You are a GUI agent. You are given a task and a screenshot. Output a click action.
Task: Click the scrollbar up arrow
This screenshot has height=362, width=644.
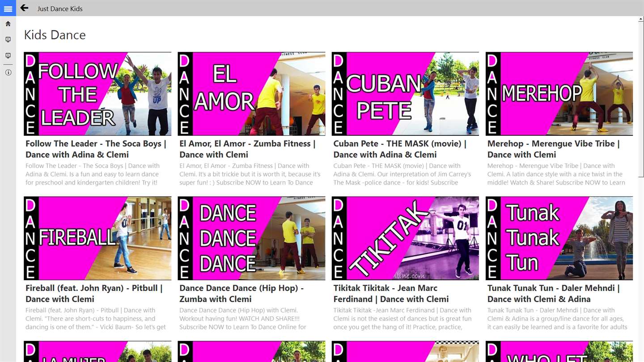pos(640,20)
